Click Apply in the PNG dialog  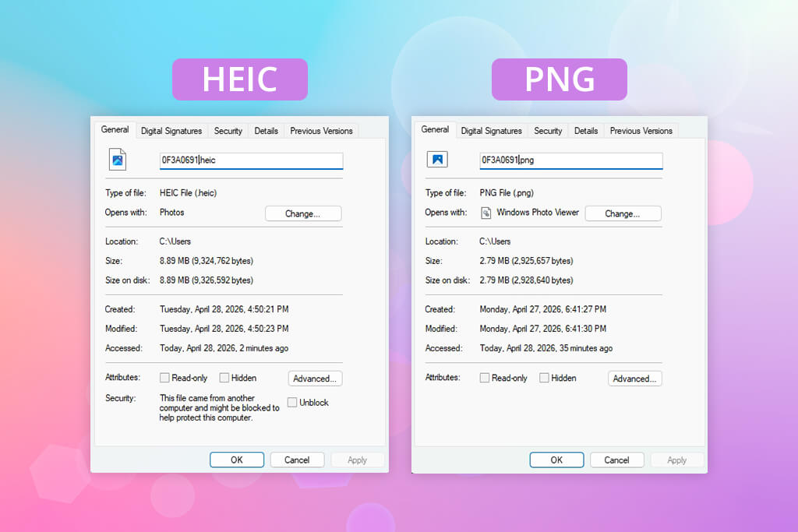(x=677, y=460)
